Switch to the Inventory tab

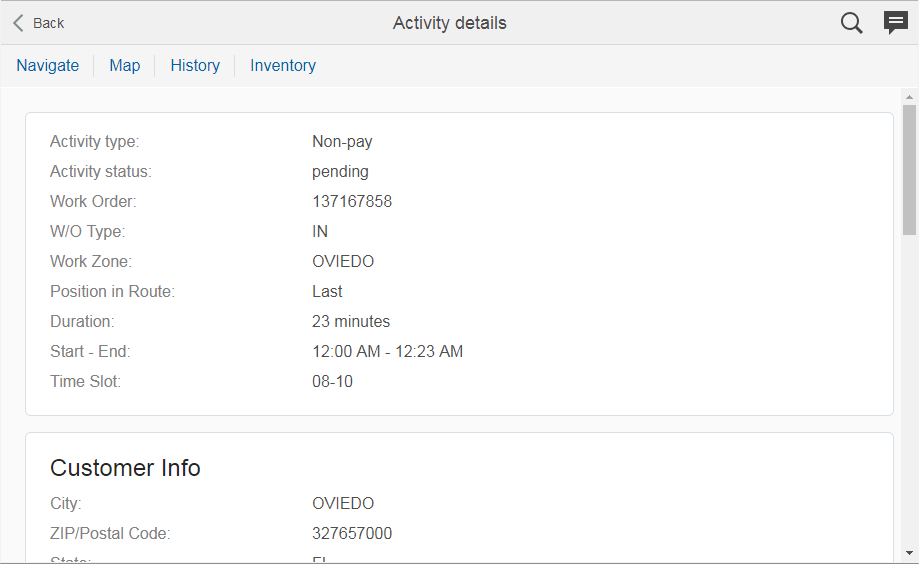[x=283, y=66]
